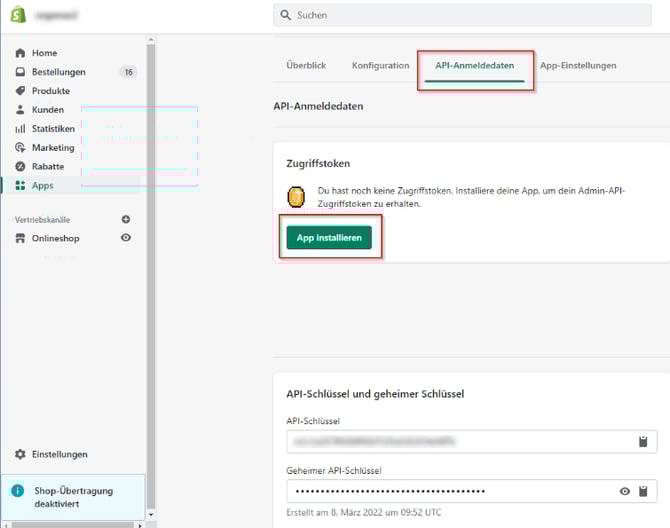Image resolution: width=670 pixels, height=528 pixels.
Task: Click the Marketing target icon
Action: pyautogui.click(x=20, y=147)
